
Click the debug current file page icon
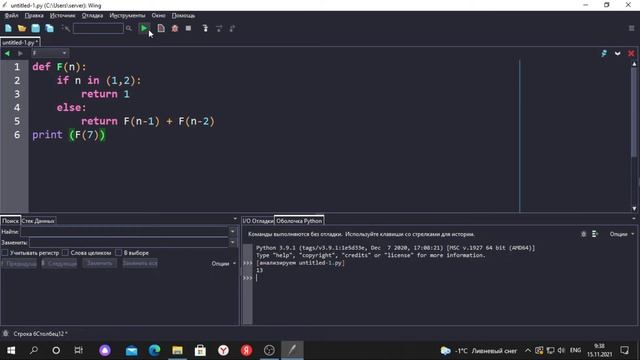161,28
